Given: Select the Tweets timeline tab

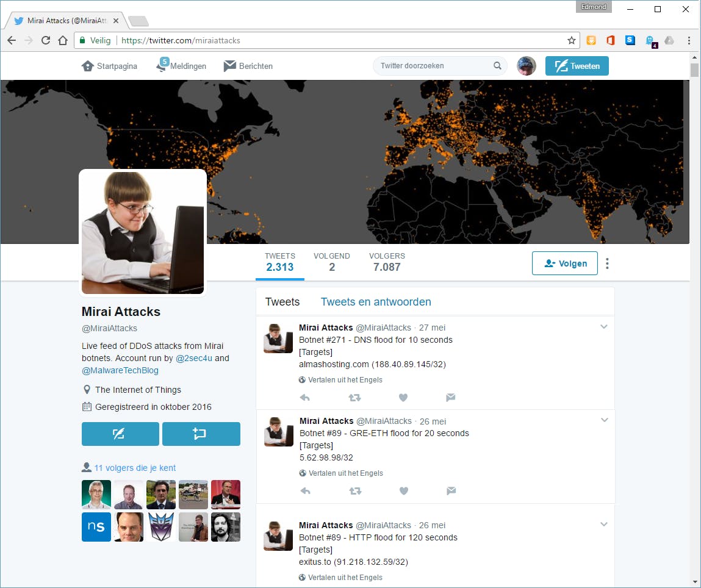Looking at the screenshot, I should 282,302.
